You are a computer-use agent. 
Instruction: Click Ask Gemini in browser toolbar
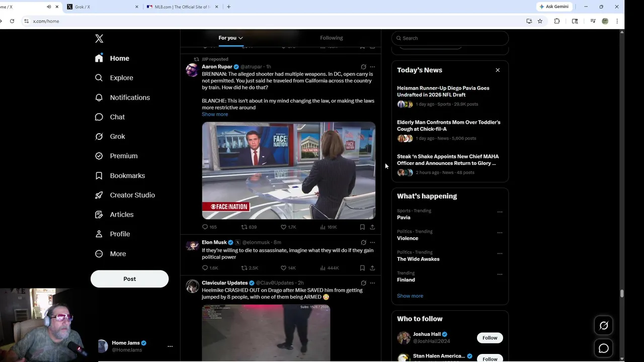[x=554, y=7]
